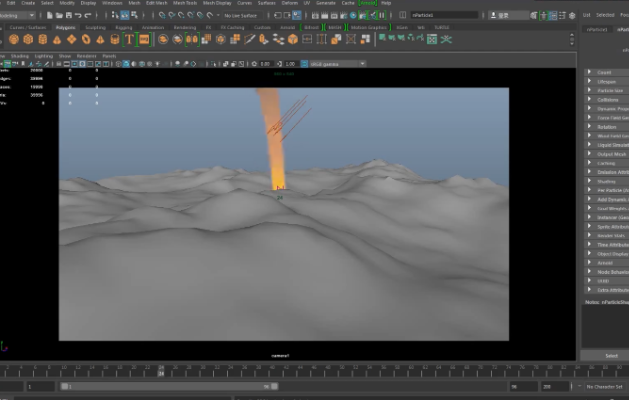The height and width of the screenshot is (400, 629).
Task: Click the playback range slider bar
Action: [x=169, y=386]
